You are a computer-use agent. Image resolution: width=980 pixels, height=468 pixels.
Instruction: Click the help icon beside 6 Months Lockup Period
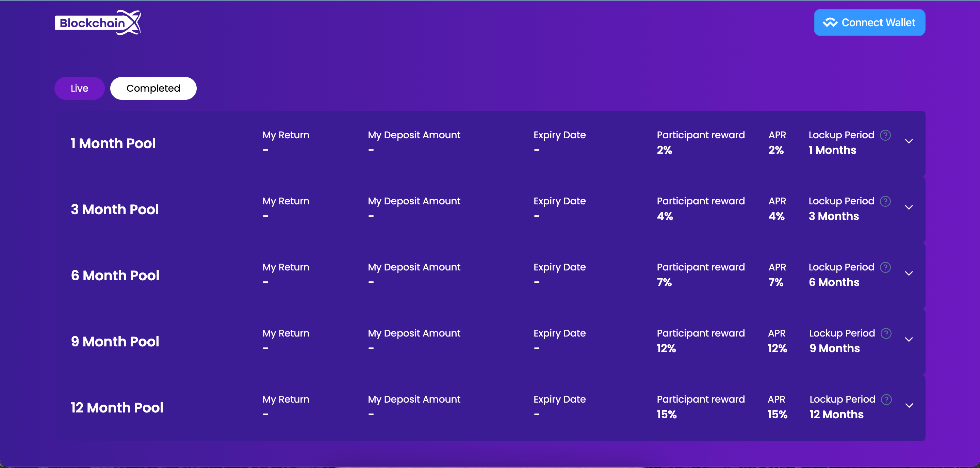885,267
